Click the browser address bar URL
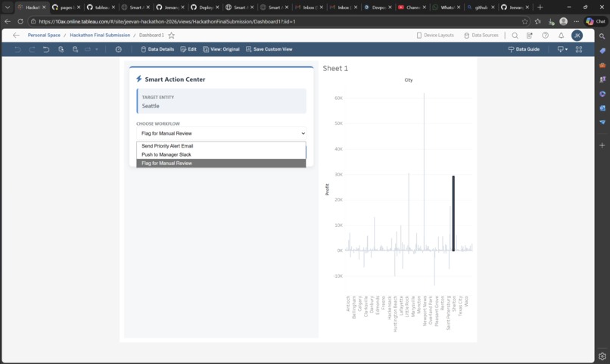Image resolution: width=610 pixels, height=364 pixels. [167, 21]
